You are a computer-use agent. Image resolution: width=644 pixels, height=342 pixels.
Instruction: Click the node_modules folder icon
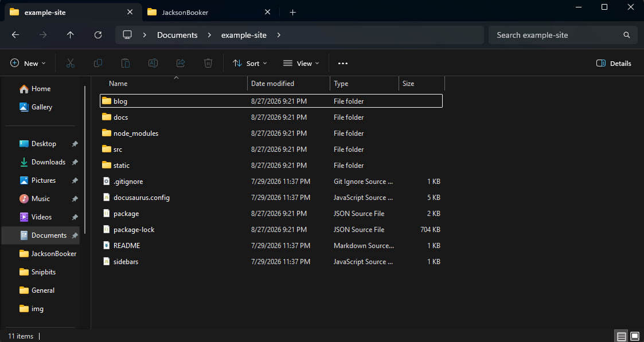[107, 133]
